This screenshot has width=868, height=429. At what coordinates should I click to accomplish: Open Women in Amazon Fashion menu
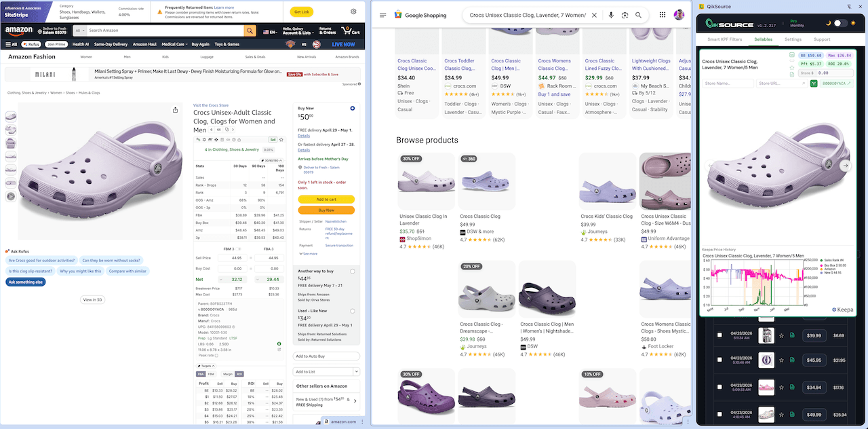(x=86, y=57)
